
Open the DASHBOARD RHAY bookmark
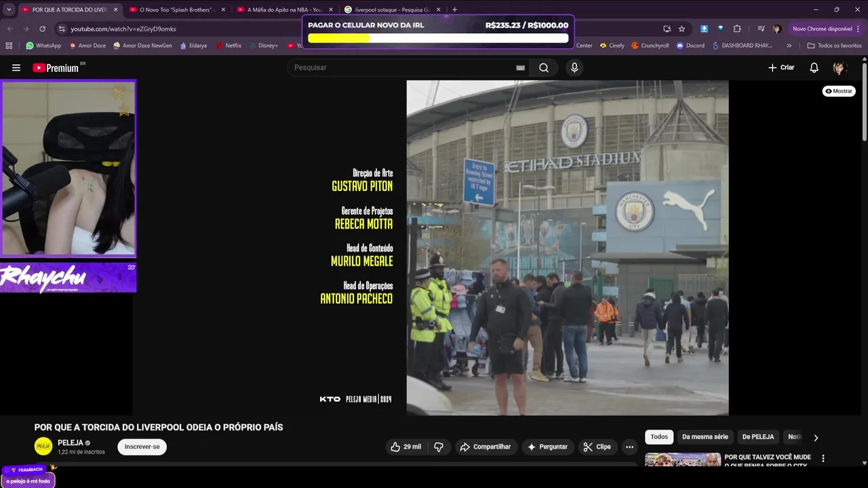tap(742, 45)
